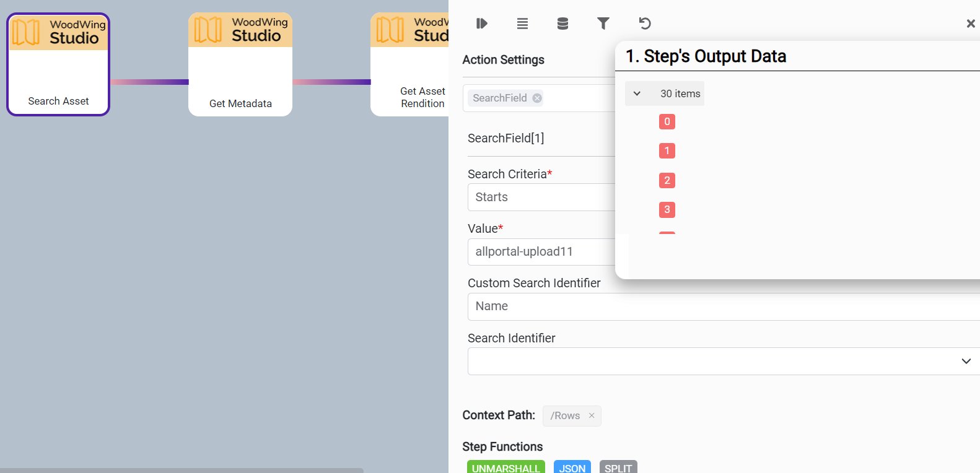Select output item 0
980x473 pixels.
point(667,121)
